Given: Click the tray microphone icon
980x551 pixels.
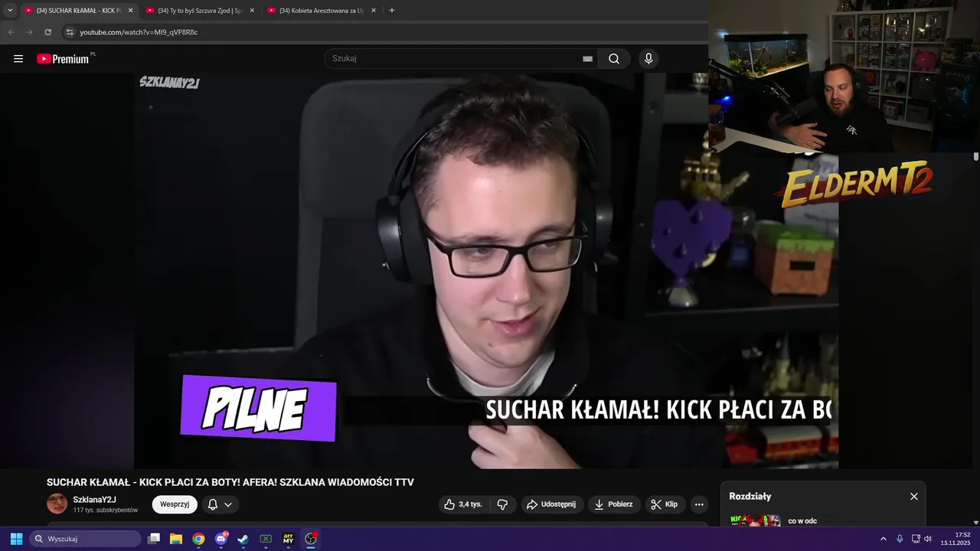Looking at the screenshot, I should pyautogui.click(x=900, y=539).
